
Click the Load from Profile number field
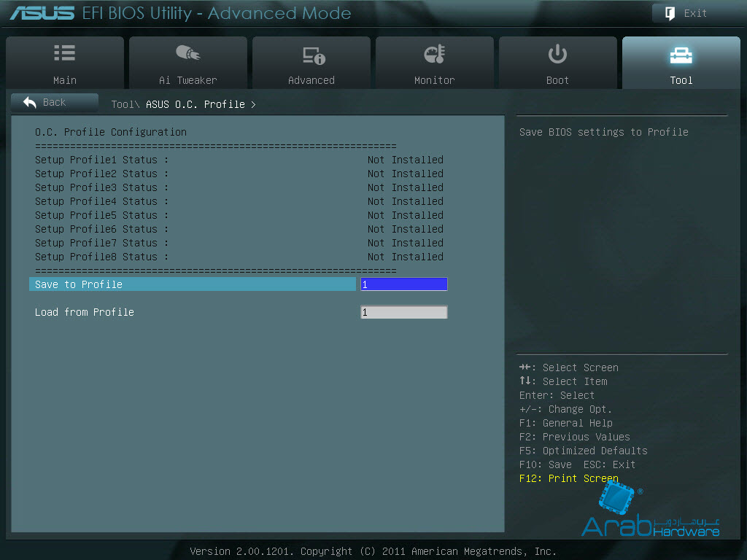point(404,312)
